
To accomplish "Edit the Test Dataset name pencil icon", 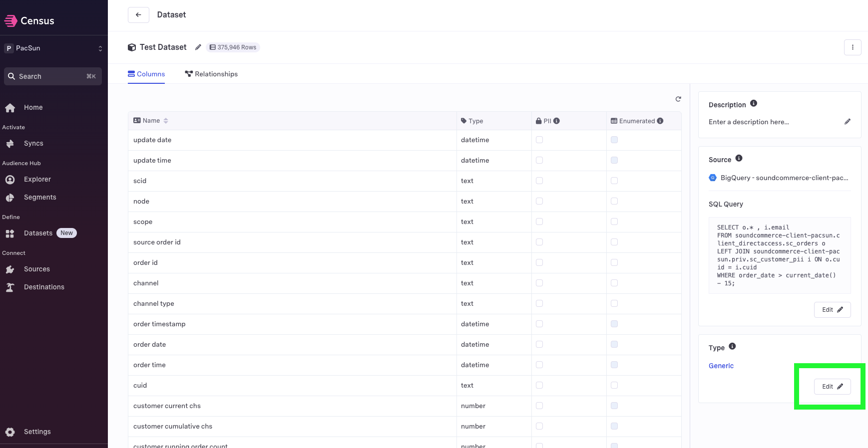I will click(x=198, y=47).
